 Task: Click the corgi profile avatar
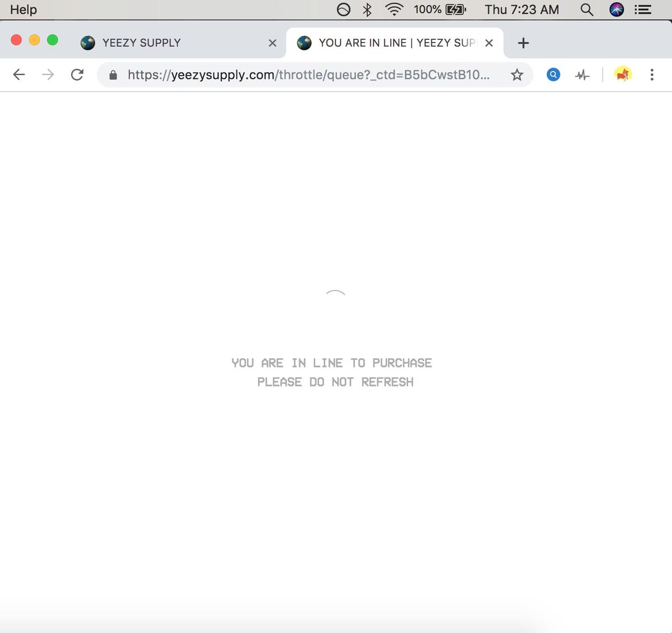(x=623, y=74)
